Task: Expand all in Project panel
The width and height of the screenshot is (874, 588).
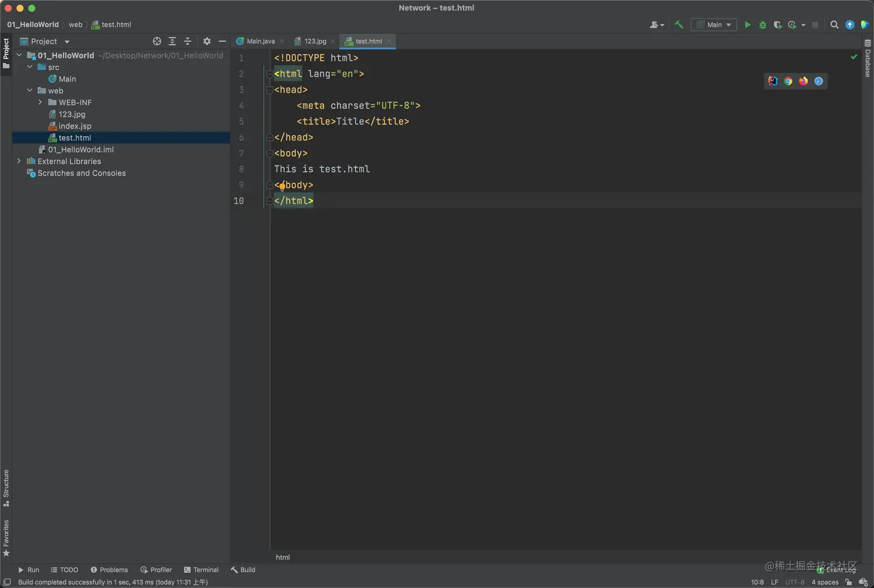Action: coord(172,42)
